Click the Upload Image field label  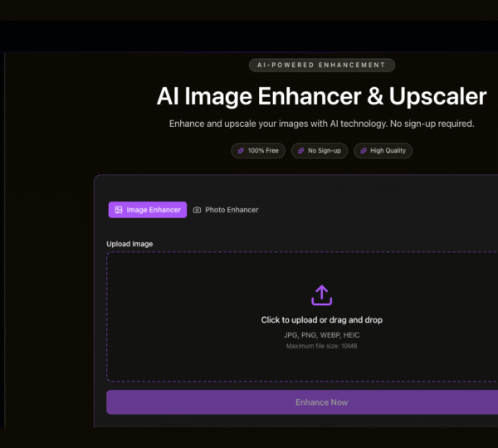click(129, 244)
